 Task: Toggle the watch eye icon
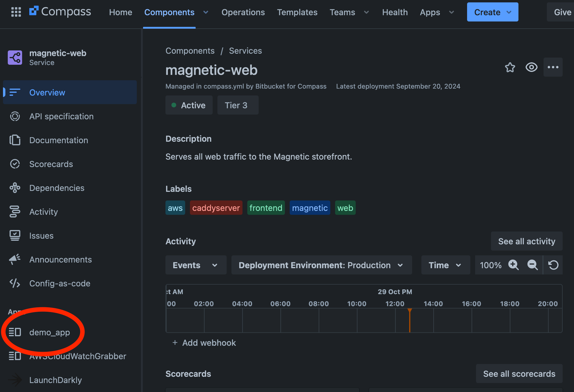coord(531,67)
